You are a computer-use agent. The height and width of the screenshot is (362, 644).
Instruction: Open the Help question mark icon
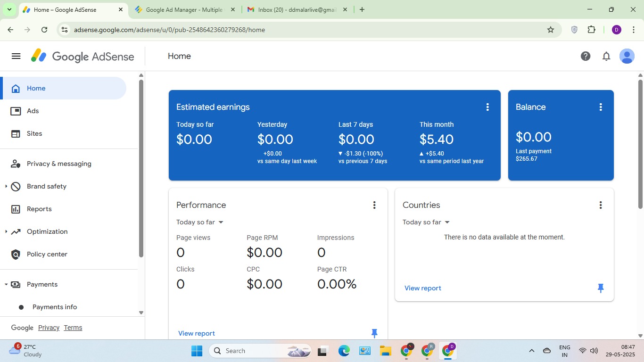586,56
